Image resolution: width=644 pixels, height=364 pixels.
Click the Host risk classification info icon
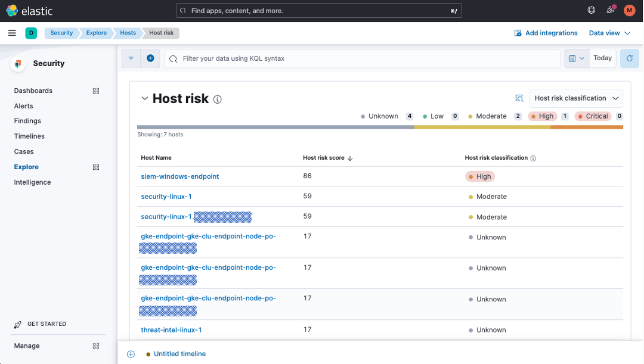pos(533,158)
